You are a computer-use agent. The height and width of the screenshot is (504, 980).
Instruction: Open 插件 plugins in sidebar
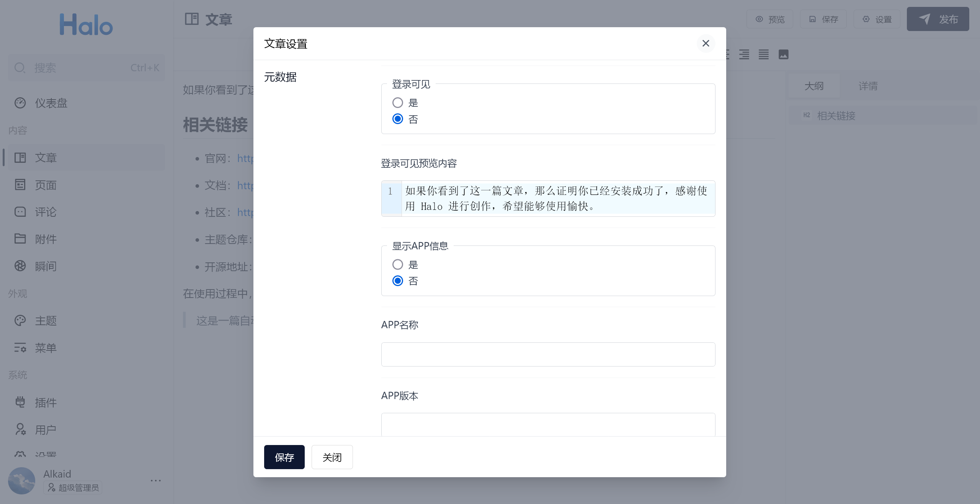tap(46, 403)
